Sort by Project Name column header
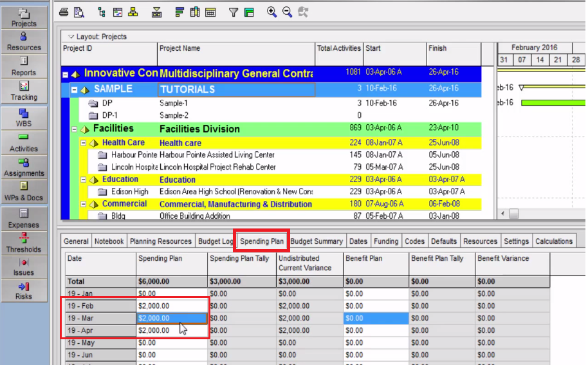 (x=236, y=54)
